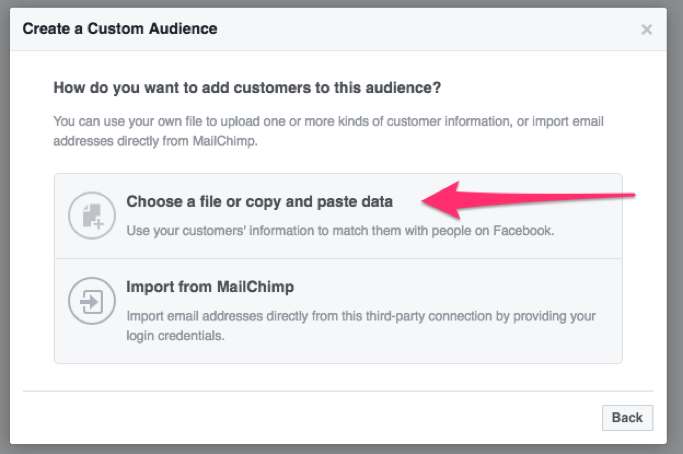The width and height of the screenshot is (683, 454).
Task: Click the import email addresses third-party description
Action: click(x=361, y=325)
